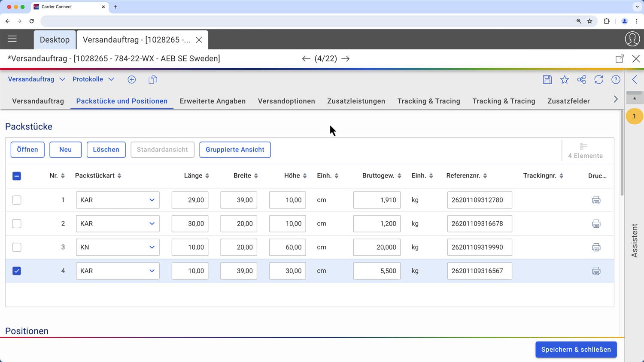Duplicate the record using the copy icon

click(152, 79)
